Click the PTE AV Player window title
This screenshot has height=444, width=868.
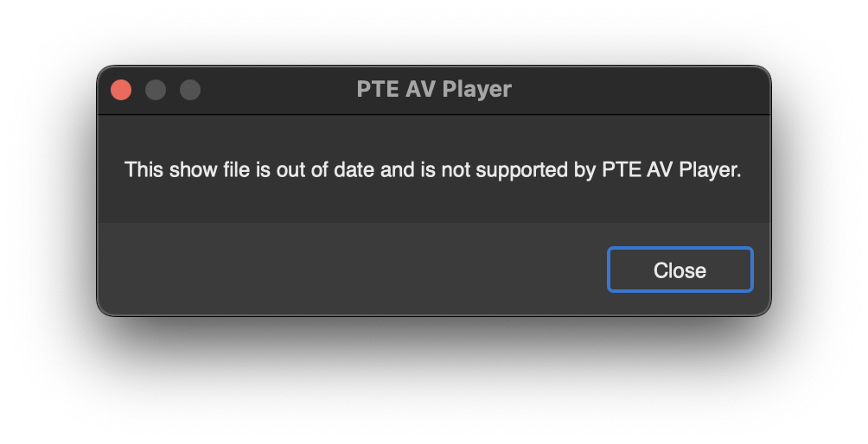click(434, 90)
